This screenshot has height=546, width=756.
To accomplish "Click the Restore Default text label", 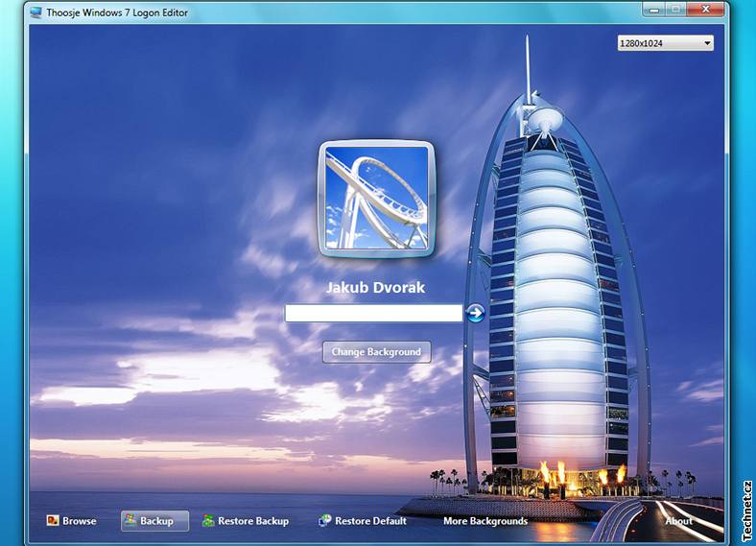I will click(x=370, y=521).
